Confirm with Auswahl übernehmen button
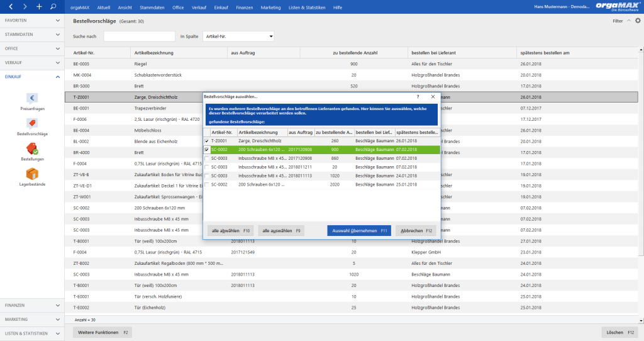The image size is (644, 341). 359,230
